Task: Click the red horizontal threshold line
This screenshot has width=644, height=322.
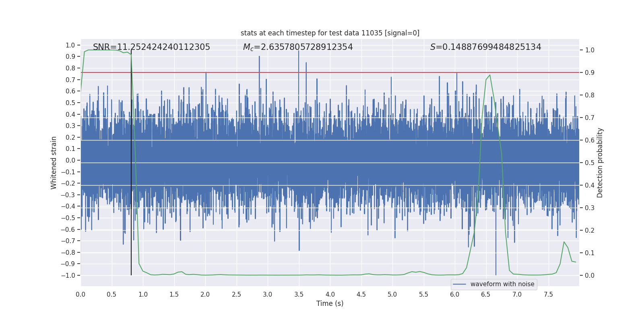Action: [x=330, y=72]
